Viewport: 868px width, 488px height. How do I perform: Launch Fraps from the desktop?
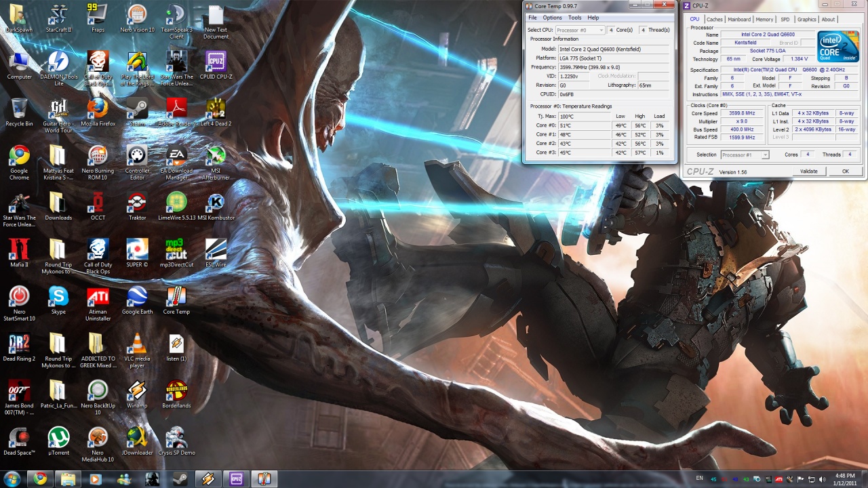[98, 18]
